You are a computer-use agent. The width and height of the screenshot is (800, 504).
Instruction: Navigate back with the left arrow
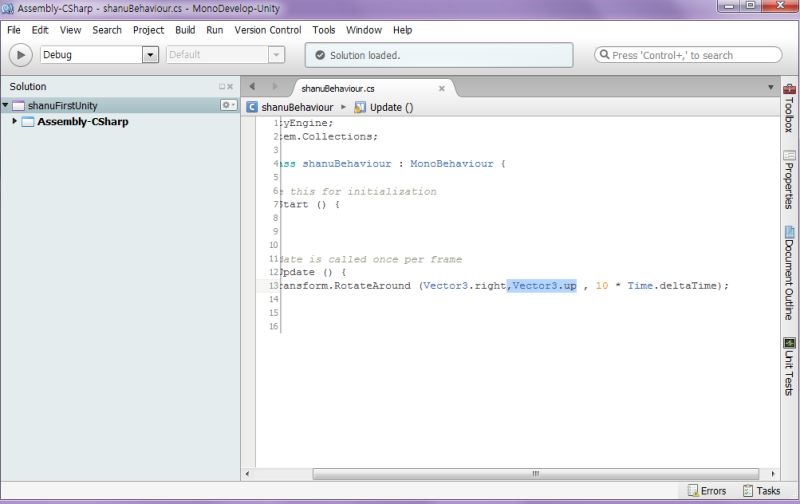(252, 87)
